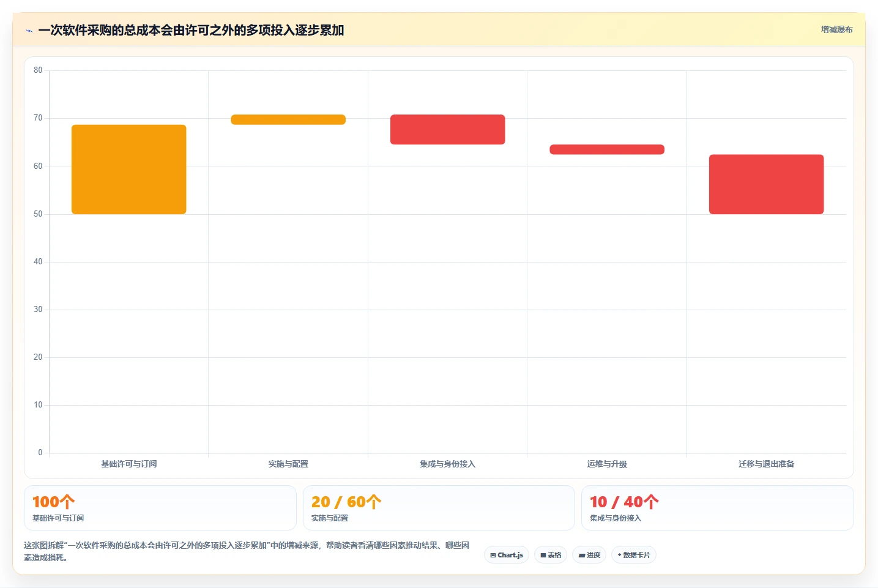Select the 进度 chip
This screenshot has height=588, width=878.
point(589,555)
